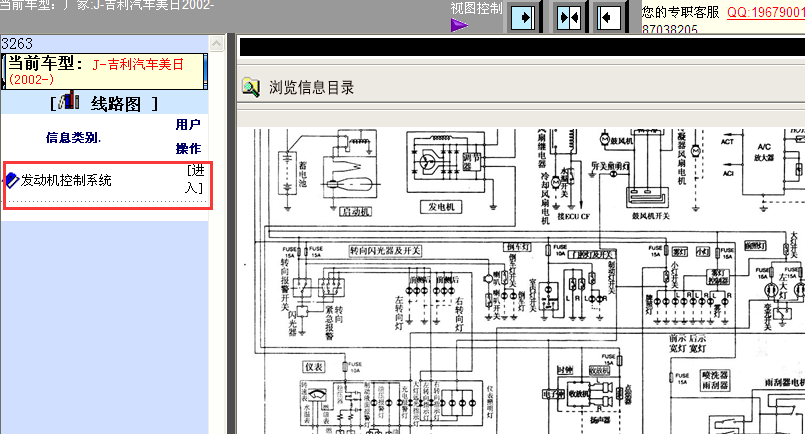Viewport: 805px width, 434px height.
Task: Click the left panel scroll-up arrow
Action: point(217,44)
